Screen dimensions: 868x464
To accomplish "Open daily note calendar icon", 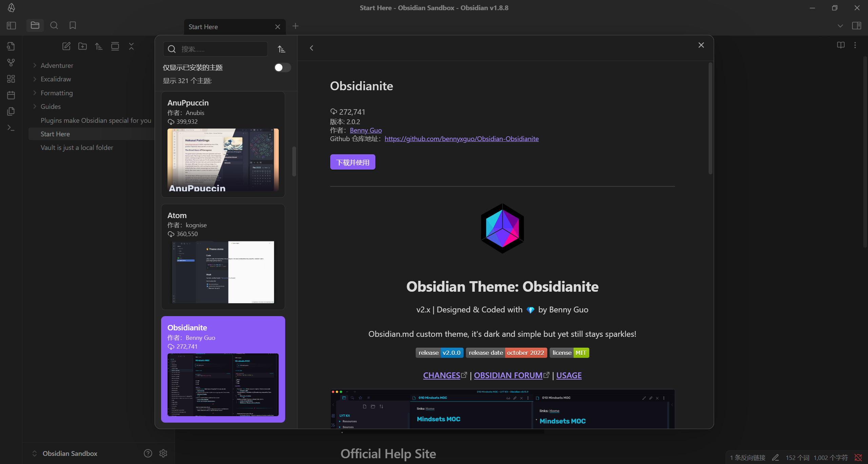I will coord(11,95).
